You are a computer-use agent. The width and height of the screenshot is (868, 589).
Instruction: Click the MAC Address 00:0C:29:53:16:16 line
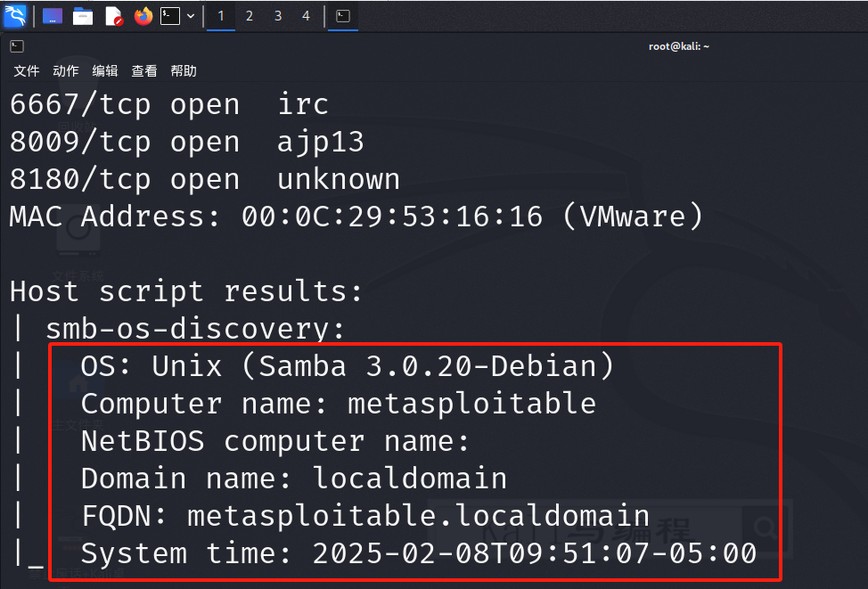[x=356, y=217]
